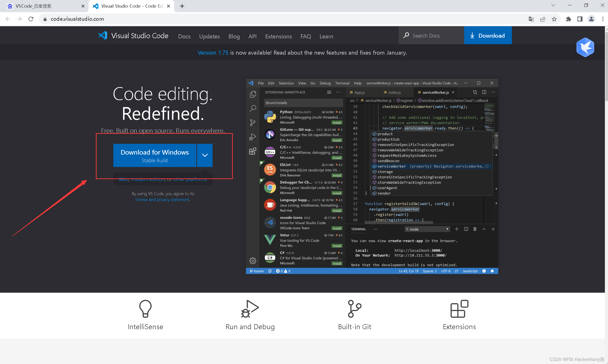Click the Built-in Git feature label
608x364 pixels.
click(354, 327)
